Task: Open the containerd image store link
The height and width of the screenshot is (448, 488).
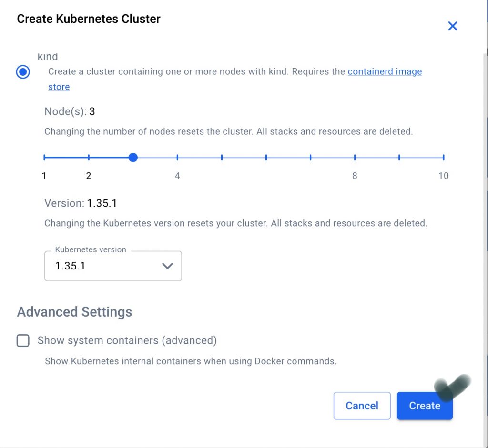Action: coord(385,71)
